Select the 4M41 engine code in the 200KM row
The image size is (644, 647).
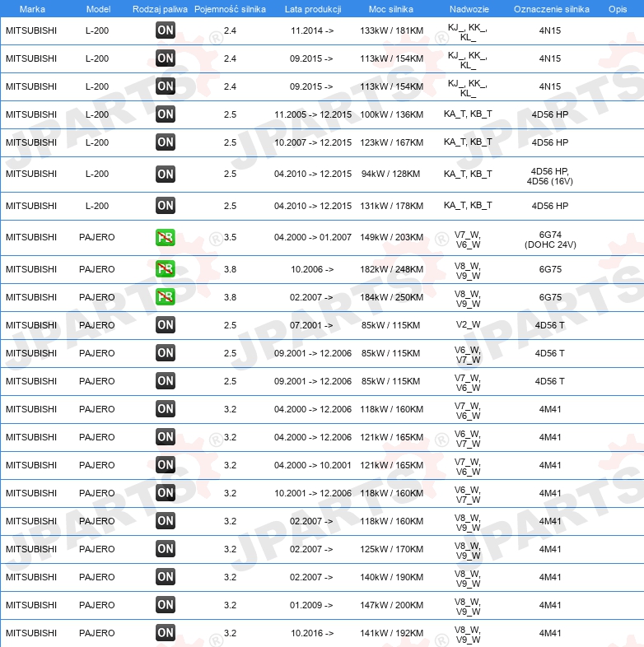550,605
